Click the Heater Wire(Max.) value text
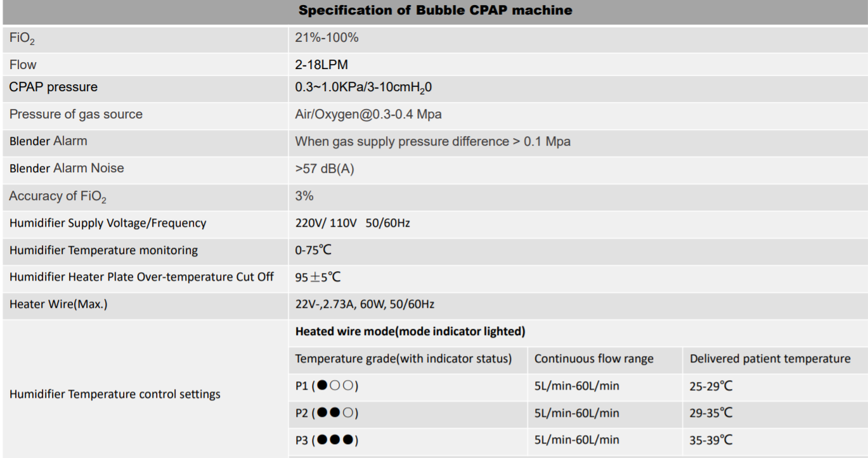 click(365, 304)
